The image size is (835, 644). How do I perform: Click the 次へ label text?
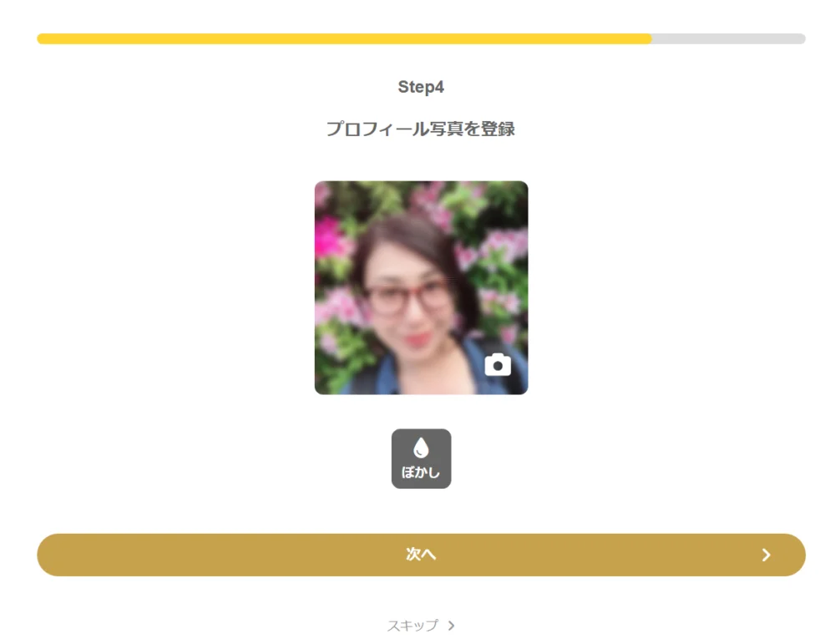tap(421, 555)
